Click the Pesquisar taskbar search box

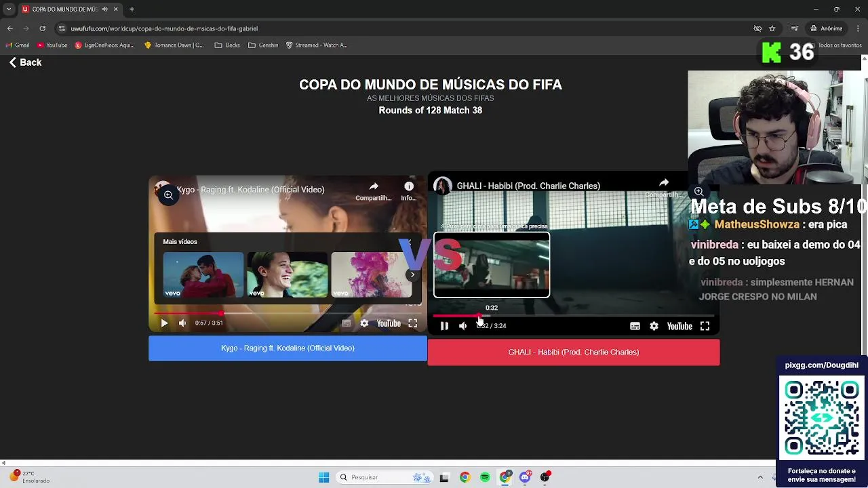(x=385, y=478)
